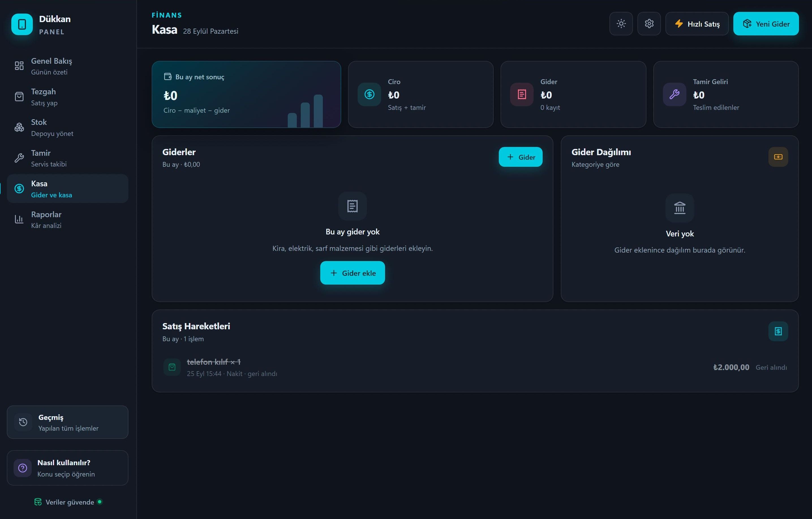Viewport: 812px width, 519px height.
Task: Click the 28 Eylül Pazartesi date
Action: [x=210, y=31]
